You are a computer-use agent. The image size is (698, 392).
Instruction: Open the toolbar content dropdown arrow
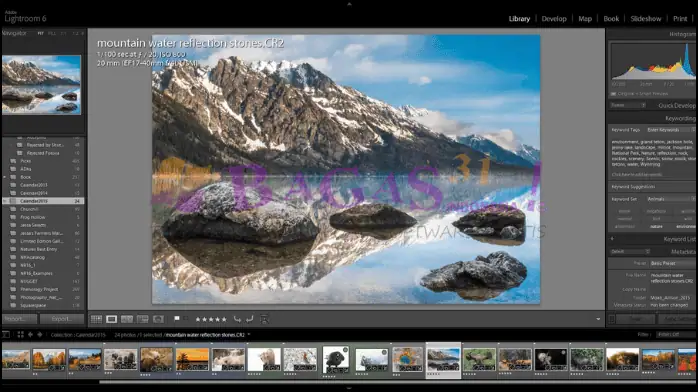coord(598,319)
